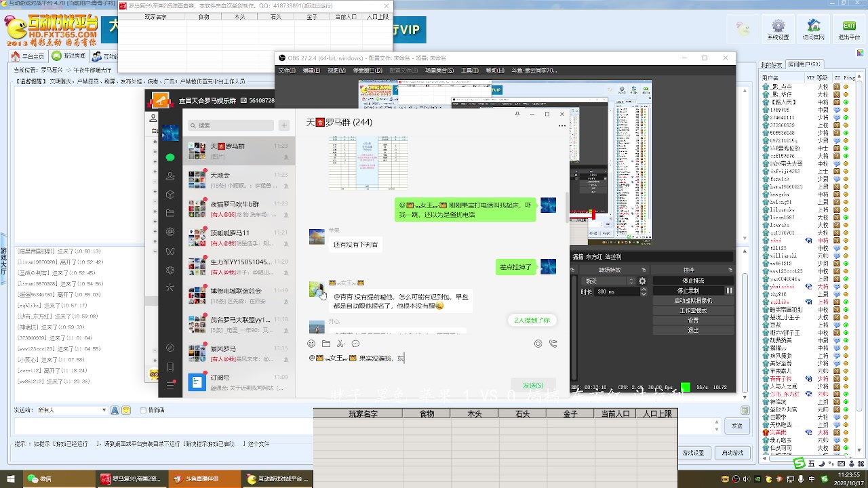Click the shared spreadsheet image in chat

pyautogui.click(x=368, y=163)
